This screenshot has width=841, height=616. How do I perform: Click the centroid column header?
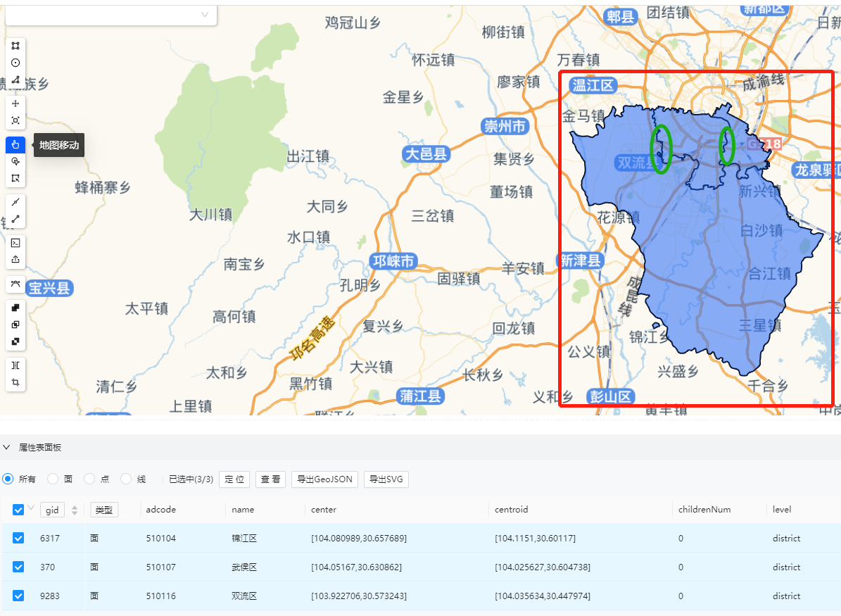pyautogui.click(x=511, y=509)
